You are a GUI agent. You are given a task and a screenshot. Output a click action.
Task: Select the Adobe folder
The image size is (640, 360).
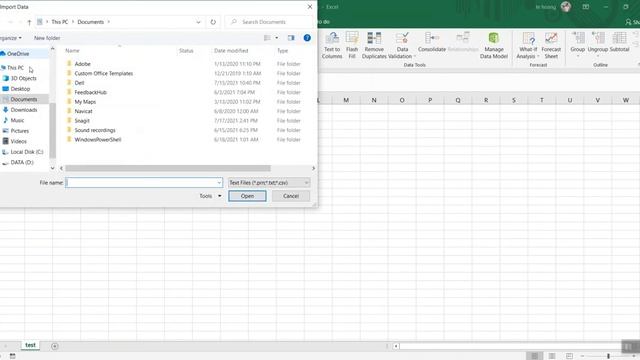coord(82,64)
